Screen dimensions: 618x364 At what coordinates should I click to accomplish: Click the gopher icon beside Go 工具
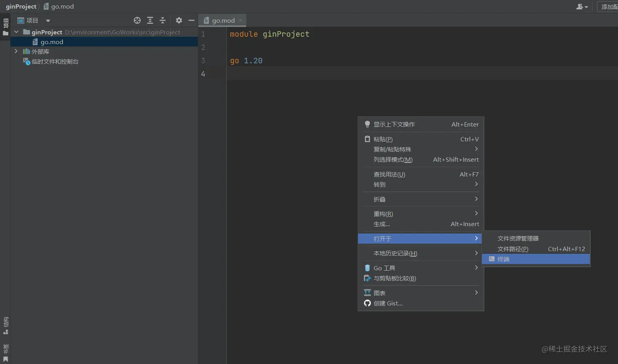pyautogui.click(x=367, y=268)
